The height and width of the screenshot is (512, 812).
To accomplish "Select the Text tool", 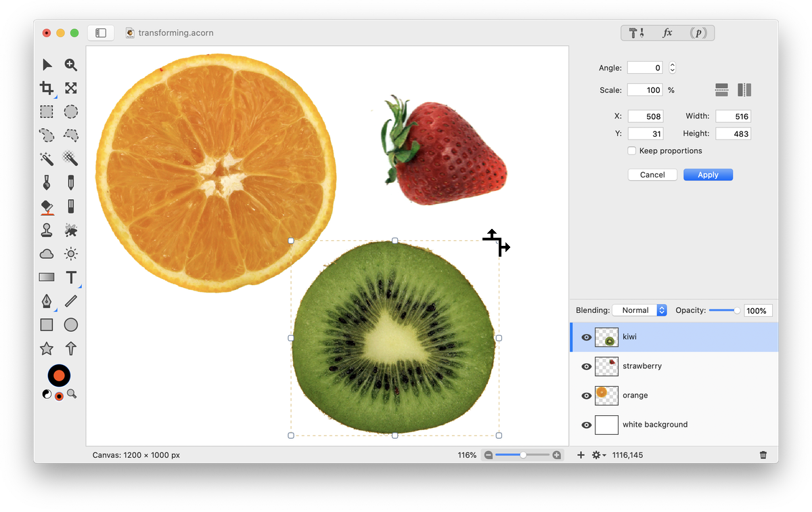I will [x=70, y=277].
